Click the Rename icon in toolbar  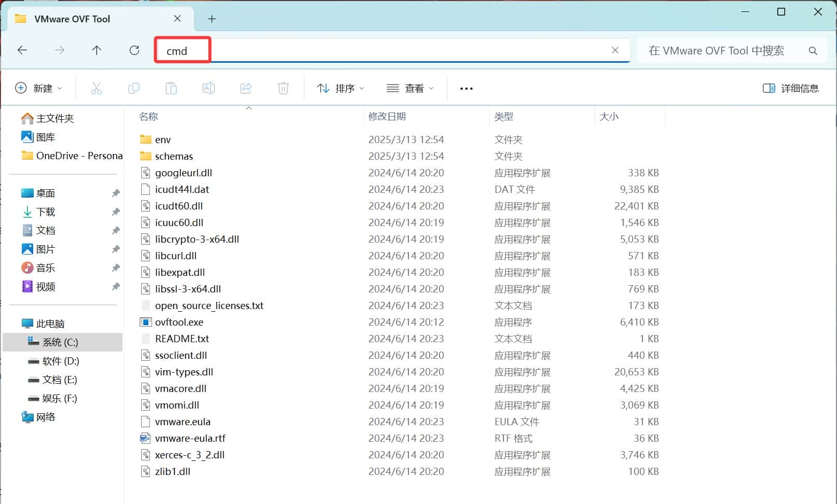pyautogui.click(x=209, y=88)
